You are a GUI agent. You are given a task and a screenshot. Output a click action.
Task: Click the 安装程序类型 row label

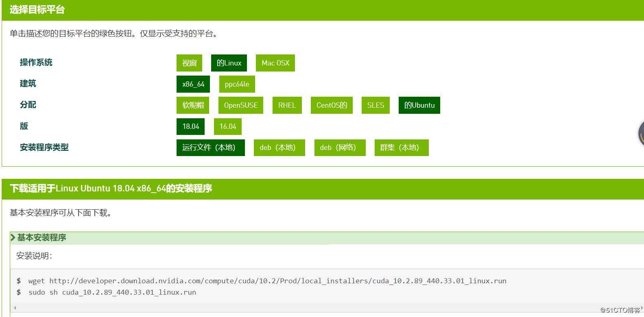pyautogui.click(x=44, y=147)
